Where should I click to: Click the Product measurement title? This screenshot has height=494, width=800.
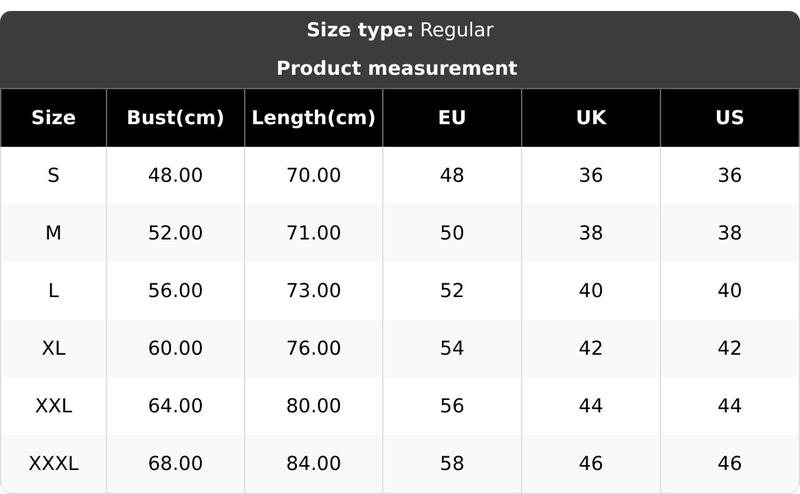click(x=397, y=68)
